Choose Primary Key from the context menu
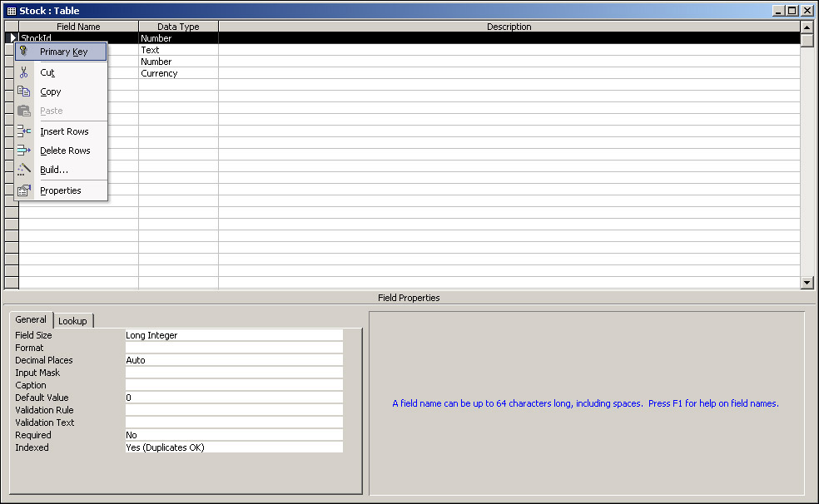The image size is (819, 504). [63, 52]
